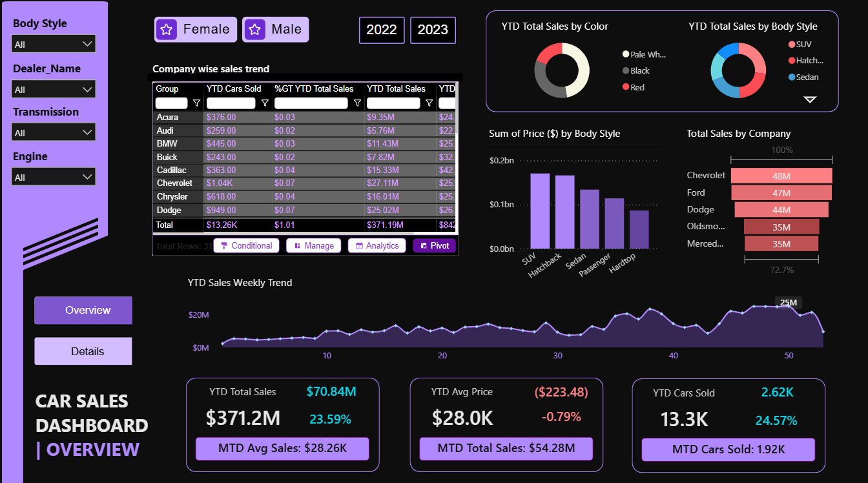Activate the Pivot button

(435, 245)
